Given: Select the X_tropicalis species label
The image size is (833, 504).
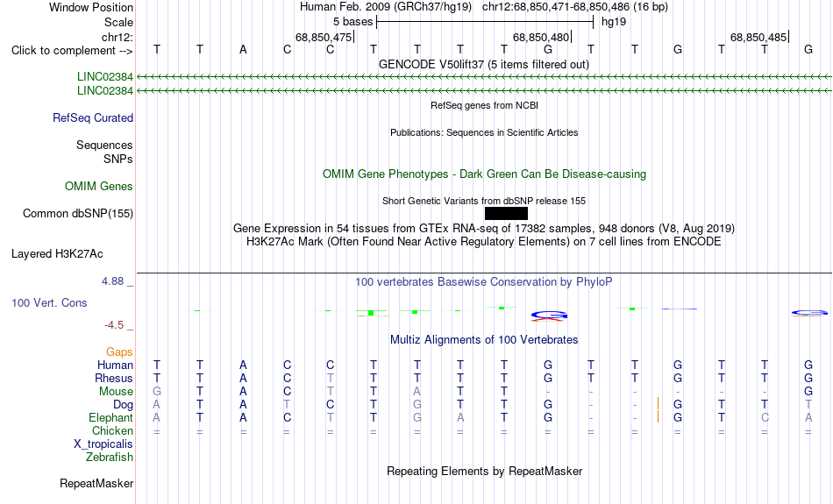Looking at the screenshot, I should coord(103,444).
